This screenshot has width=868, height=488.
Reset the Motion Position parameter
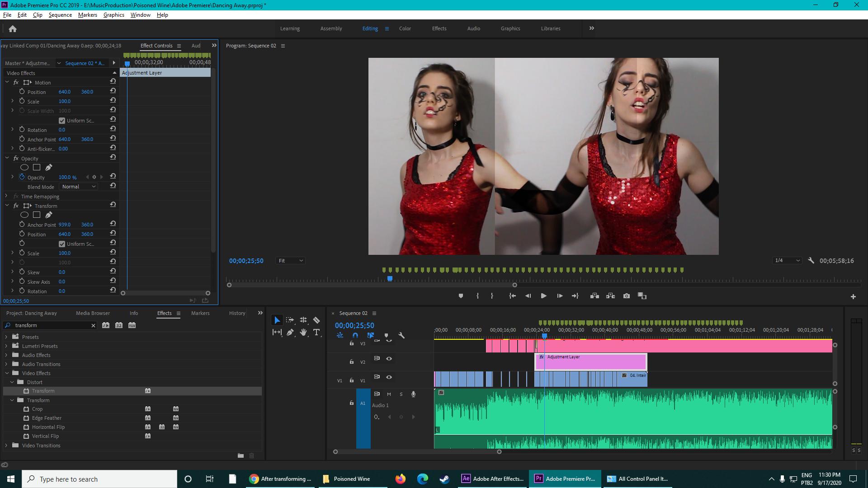[x=113, y=91]
